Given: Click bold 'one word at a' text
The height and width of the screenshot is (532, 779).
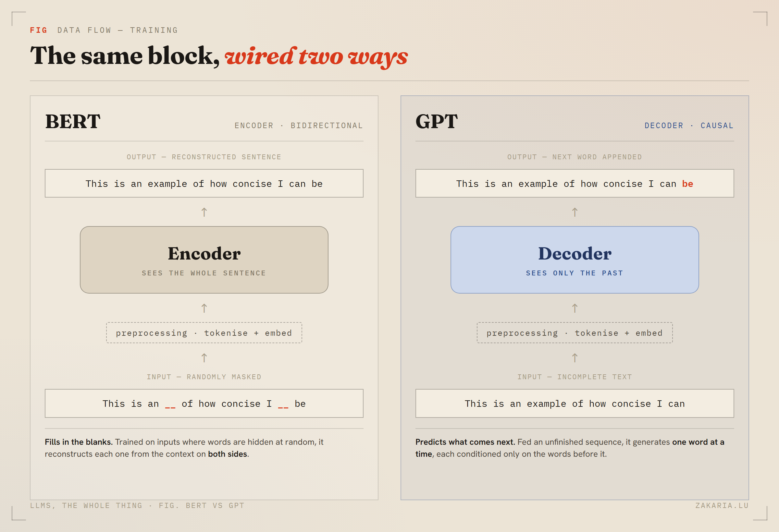Looking at the screenshot, I should (698, 442).
